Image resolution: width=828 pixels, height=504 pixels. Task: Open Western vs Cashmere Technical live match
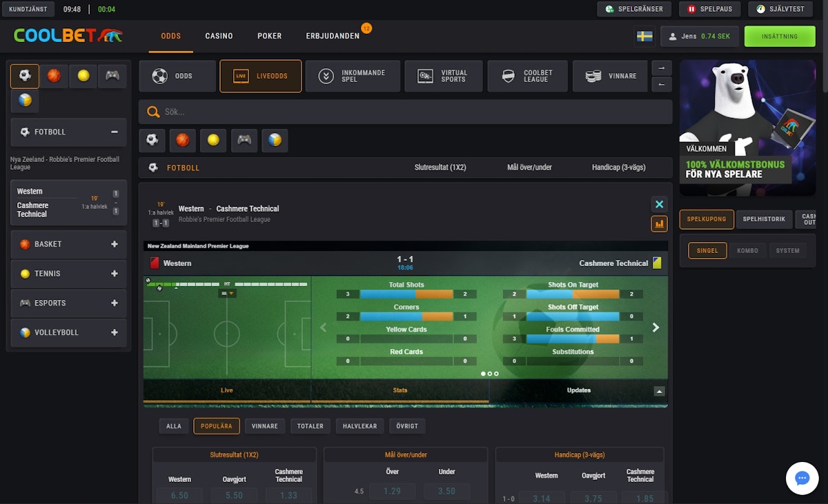click(x=68, y=203)
